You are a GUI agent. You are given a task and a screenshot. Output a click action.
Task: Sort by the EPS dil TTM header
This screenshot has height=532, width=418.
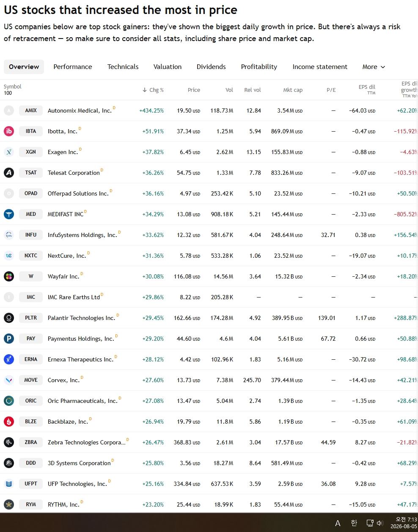coord(367,90)
